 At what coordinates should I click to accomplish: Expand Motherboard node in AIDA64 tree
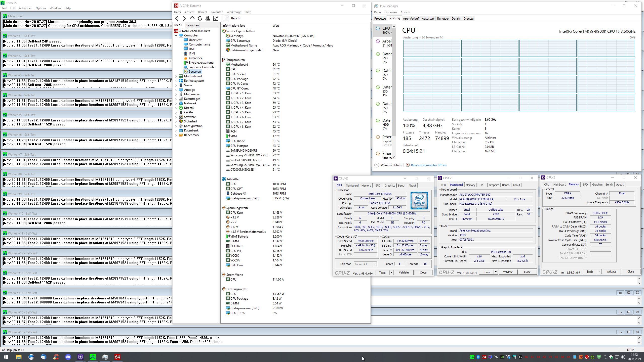coord(176,76)
